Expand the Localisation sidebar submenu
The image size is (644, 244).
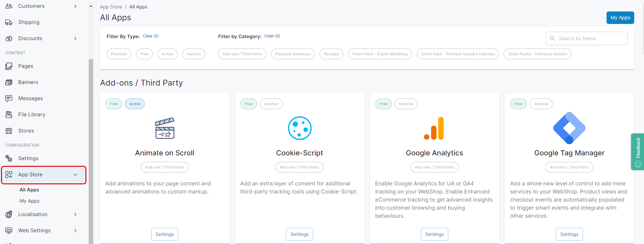click(75, 214)
